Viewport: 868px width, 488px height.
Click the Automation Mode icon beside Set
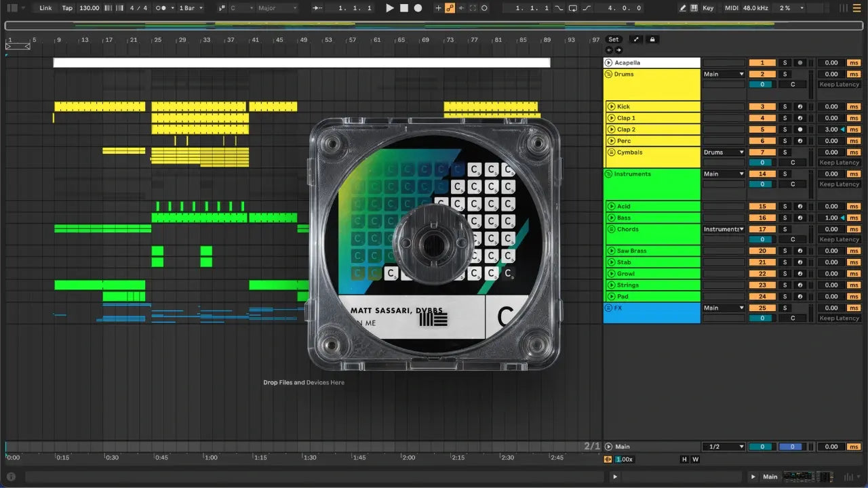[x=636, y=39]
